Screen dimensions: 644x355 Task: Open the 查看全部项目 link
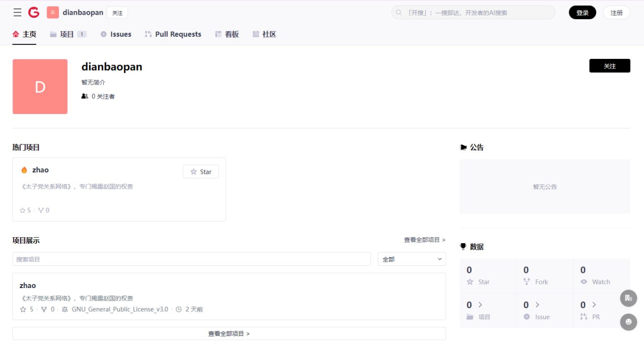(424, 240)
